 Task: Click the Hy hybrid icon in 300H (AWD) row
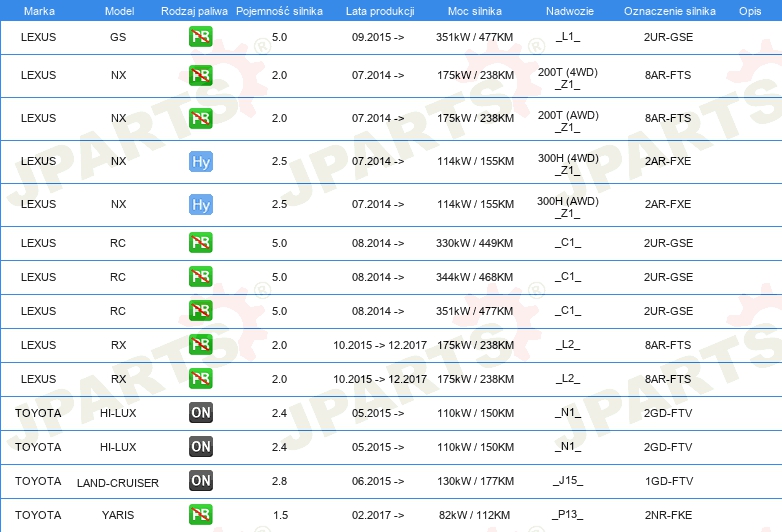point(200,204)
